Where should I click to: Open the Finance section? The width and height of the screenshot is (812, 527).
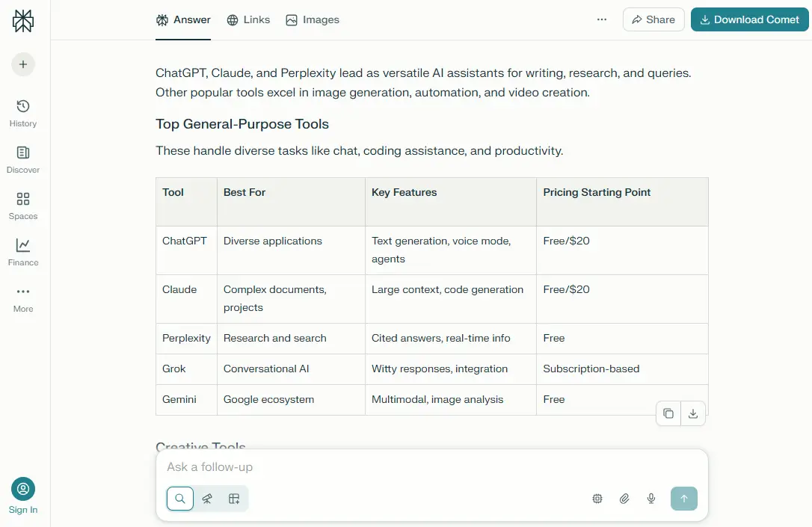click(23, 252)
